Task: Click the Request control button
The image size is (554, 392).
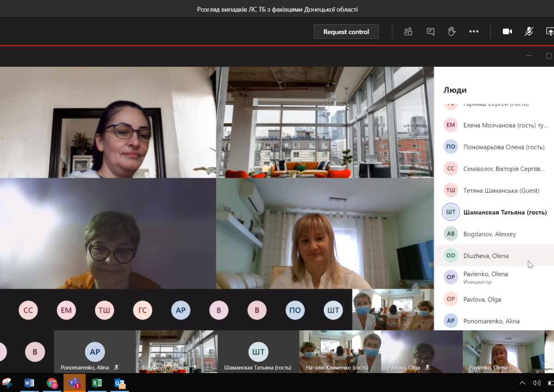Action: tap(346, 32)
